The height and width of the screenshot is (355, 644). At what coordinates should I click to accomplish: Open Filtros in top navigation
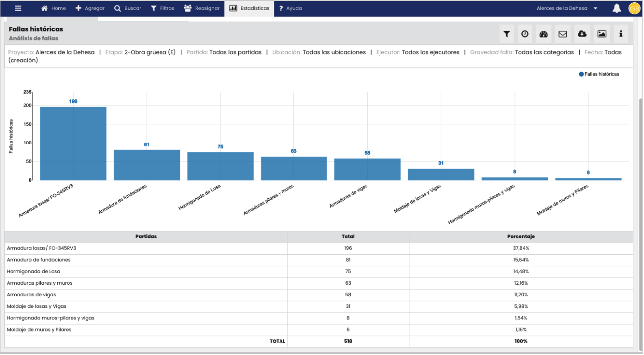coord(162,8)
